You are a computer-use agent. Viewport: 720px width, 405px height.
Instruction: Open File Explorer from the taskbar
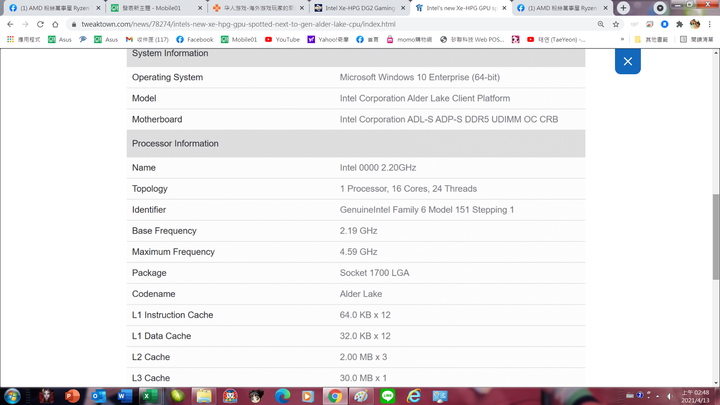point(203,396)
